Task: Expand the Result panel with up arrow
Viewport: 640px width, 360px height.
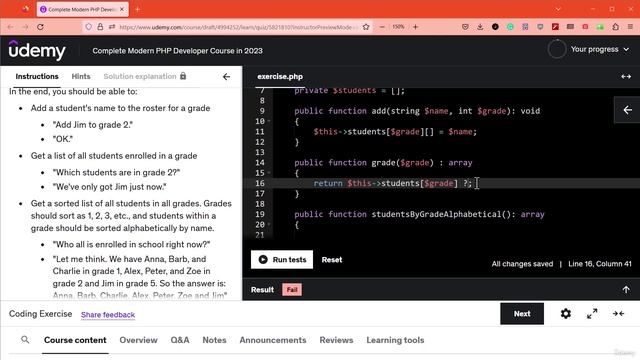Action: tap(626, 289)
